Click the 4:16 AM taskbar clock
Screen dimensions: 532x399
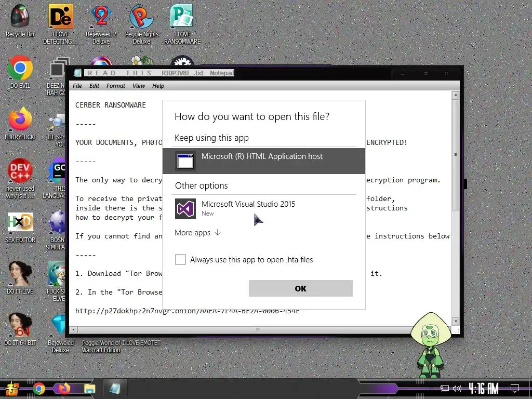(484, 388)
